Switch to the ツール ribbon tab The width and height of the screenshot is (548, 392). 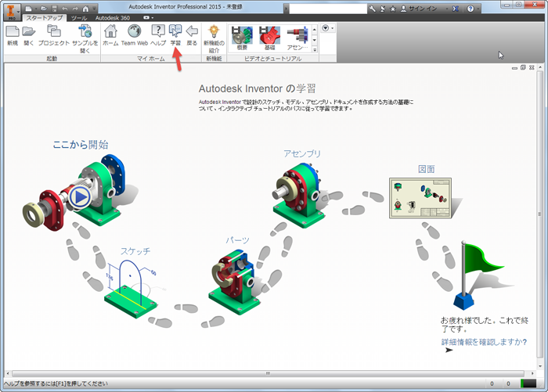[x=79, y=17]
